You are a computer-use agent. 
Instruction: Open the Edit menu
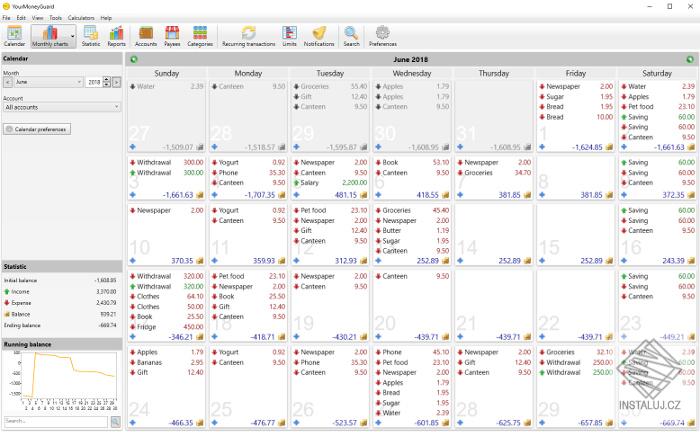[x=21, y=18]
